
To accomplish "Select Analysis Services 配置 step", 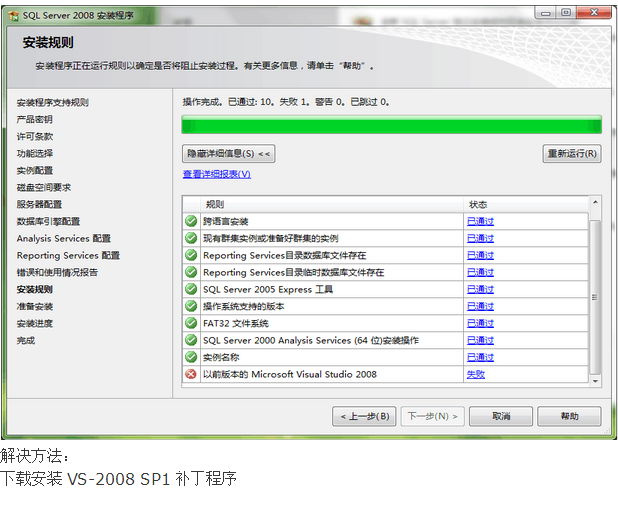I will (x=63, y=238).
